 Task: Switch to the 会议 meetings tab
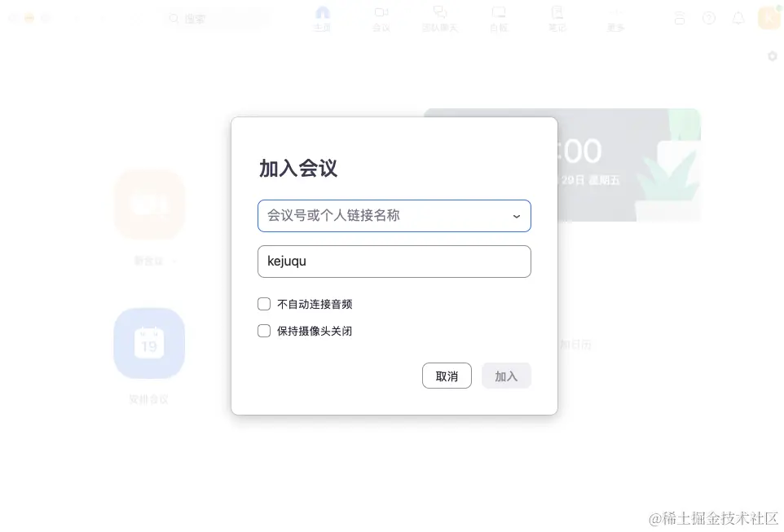(x=381, y=19)
